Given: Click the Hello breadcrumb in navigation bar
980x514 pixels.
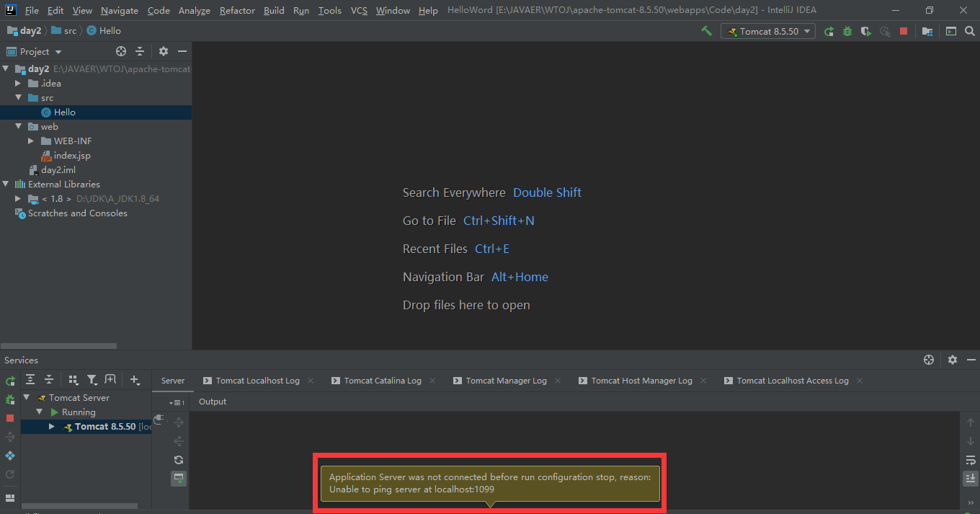Looking at the screenshot, I should click(104, 31).
